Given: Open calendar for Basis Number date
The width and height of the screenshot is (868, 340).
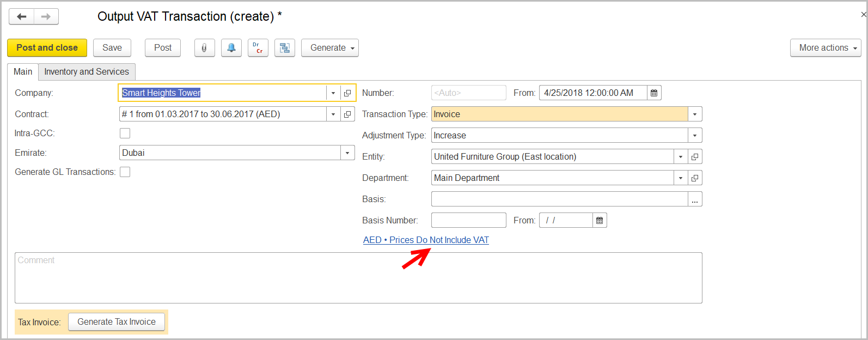Looking at the screenshot, I should point(600,221).
